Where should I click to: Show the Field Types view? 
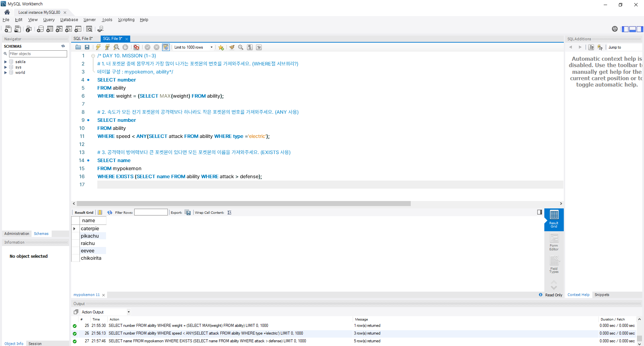coord(554,265)
